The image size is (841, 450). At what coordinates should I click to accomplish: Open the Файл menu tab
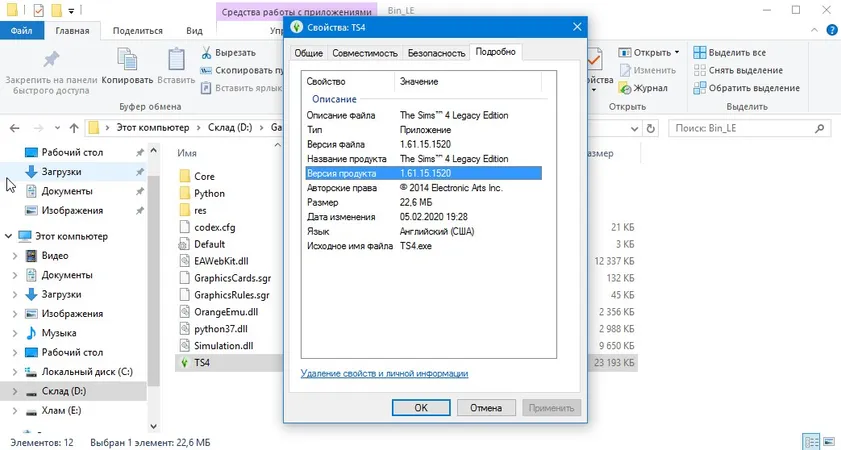click(x=21, y=31)
